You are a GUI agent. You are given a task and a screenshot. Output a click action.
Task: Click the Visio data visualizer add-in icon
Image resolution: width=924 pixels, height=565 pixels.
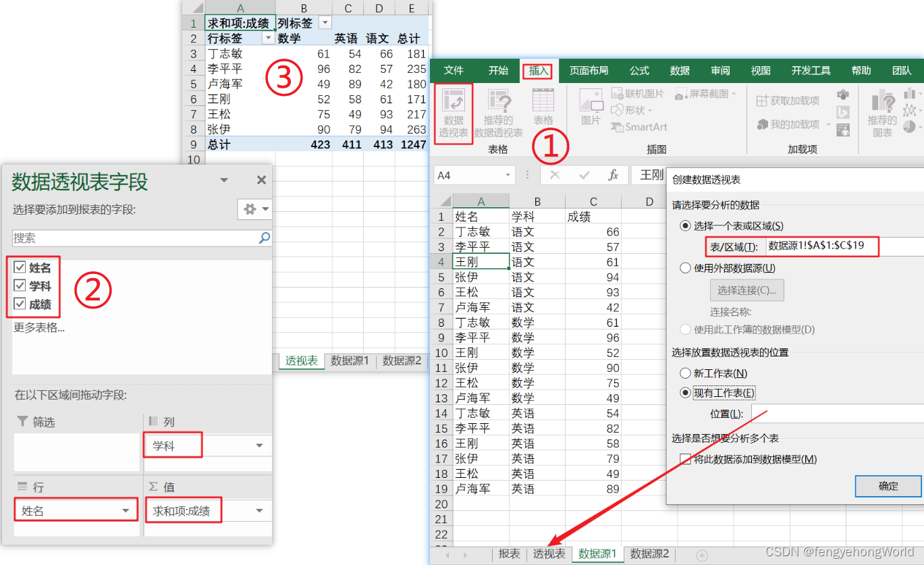coord(842,95)
